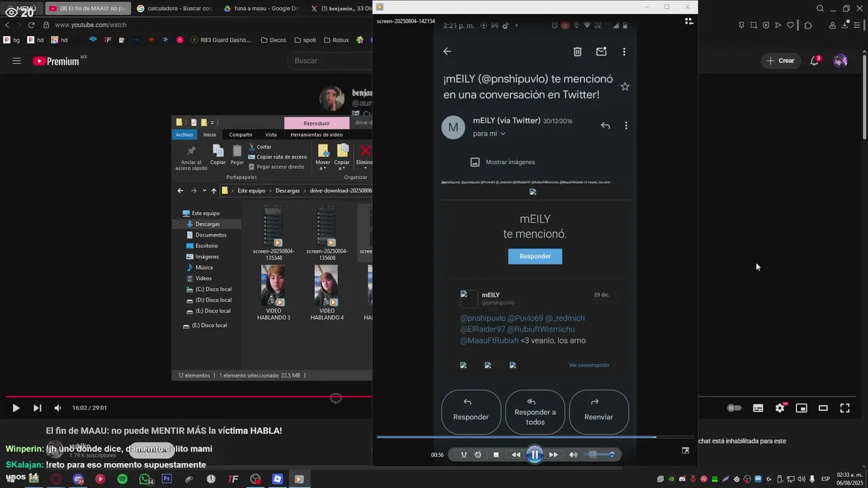Rewind using the media player previous button
Viewport: 868px width, 488px height.
click(515, 455)
